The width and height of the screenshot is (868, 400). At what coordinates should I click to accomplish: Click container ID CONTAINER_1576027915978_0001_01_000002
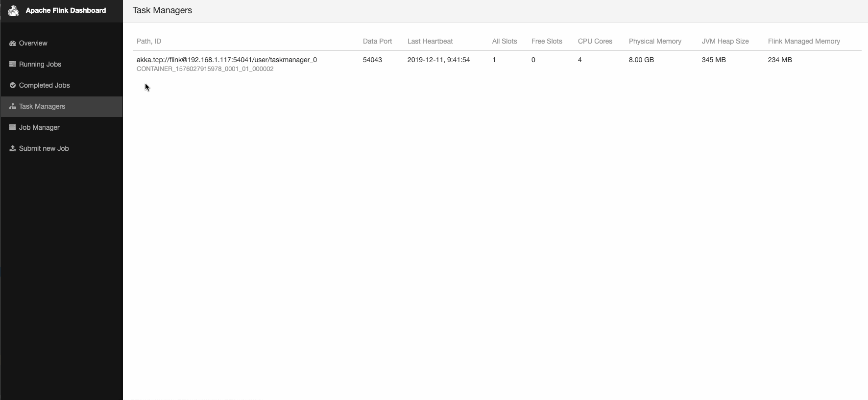[205, 69]
